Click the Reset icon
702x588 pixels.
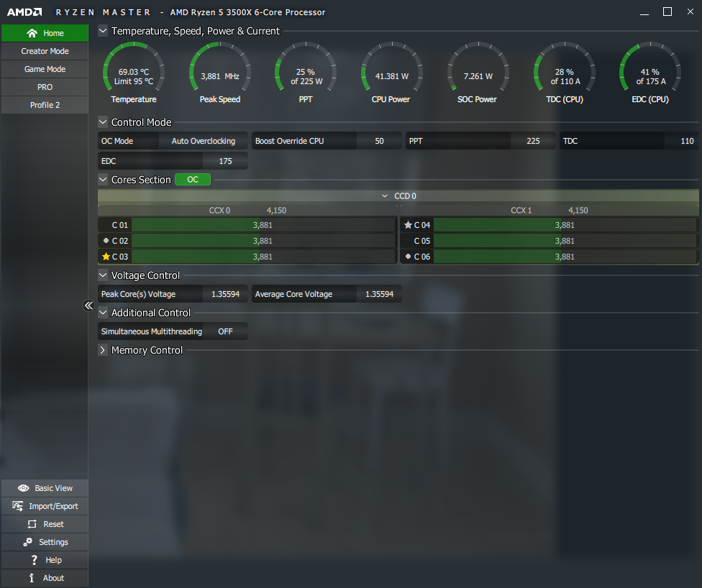[x=32, y=524]
